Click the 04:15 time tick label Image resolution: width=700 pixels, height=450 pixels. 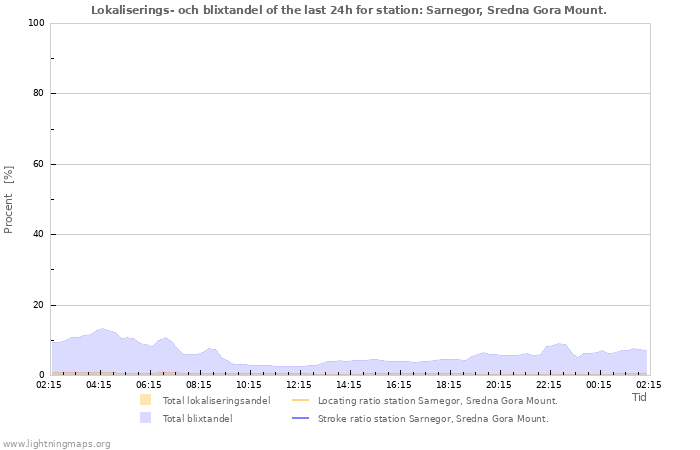coord(99,384)
